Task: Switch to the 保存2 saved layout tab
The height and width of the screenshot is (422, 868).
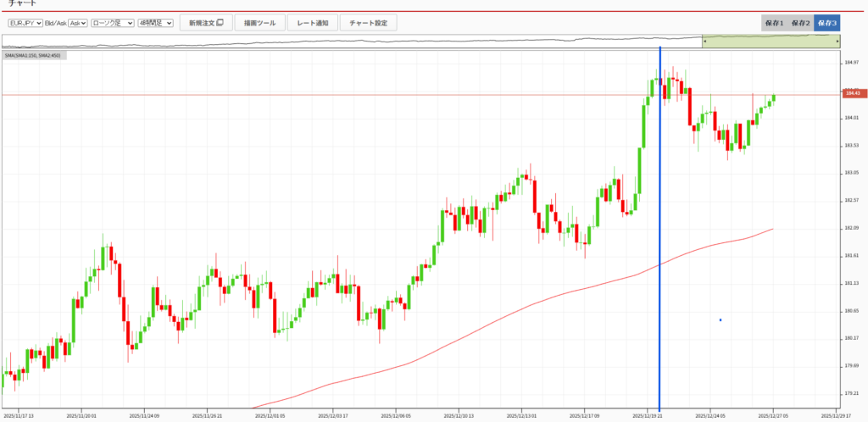Action: click(x=799, y=23)
